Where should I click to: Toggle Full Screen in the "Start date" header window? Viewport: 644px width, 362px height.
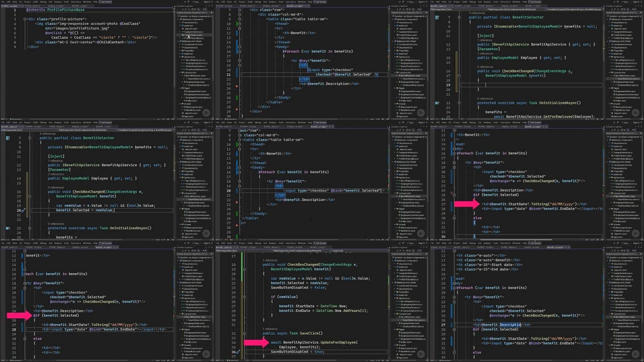point(535,243)
